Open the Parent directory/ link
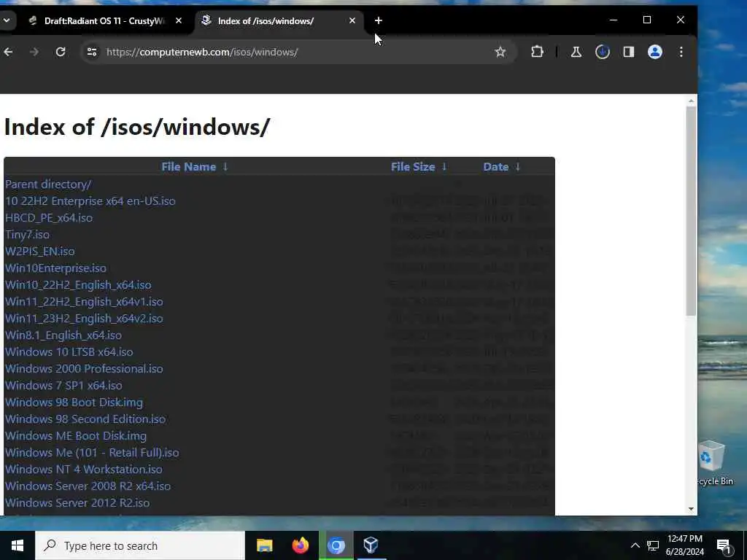The width and height of the screenshot is (747, 560). (x=48, y=184)
